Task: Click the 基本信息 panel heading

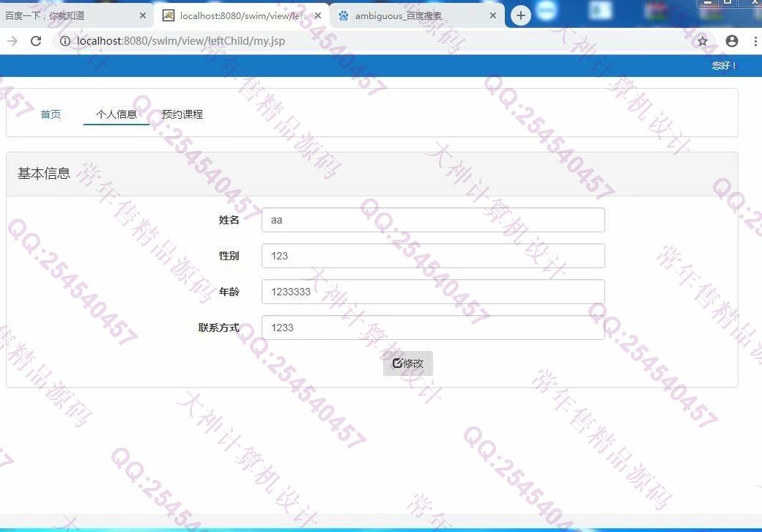Action: [44, 174]
